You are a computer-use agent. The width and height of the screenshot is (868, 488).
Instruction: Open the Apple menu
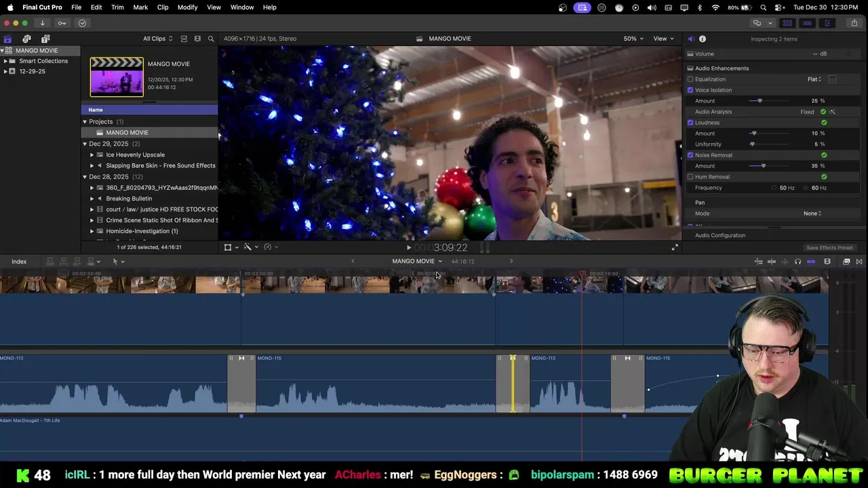10,7
